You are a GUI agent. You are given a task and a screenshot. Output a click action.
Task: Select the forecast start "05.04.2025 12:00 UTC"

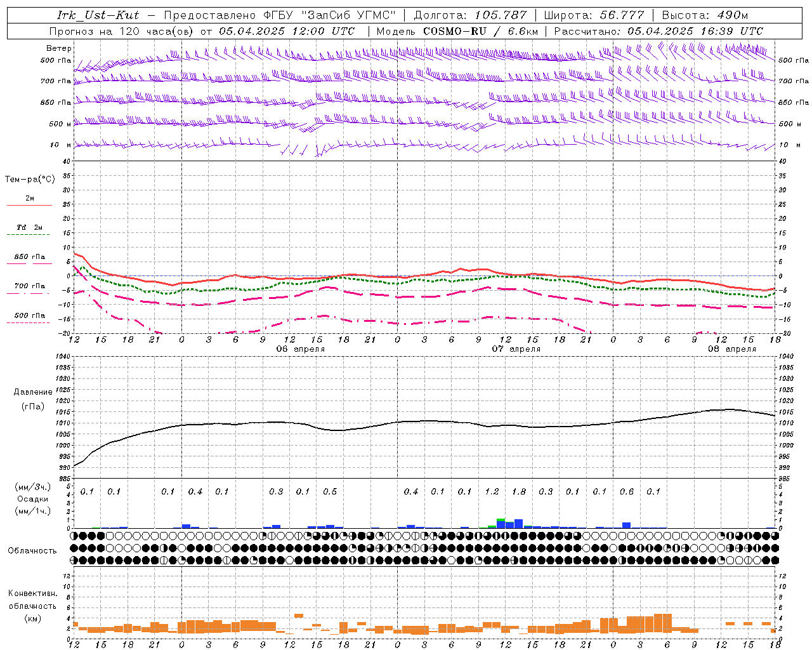pyautogui.click(x=287, y=31)
